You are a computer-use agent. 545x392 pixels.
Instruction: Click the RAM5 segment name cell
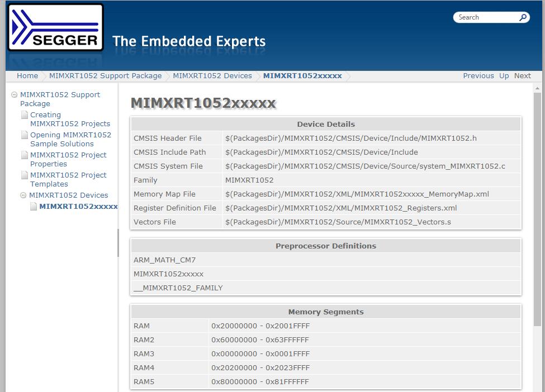169,381
